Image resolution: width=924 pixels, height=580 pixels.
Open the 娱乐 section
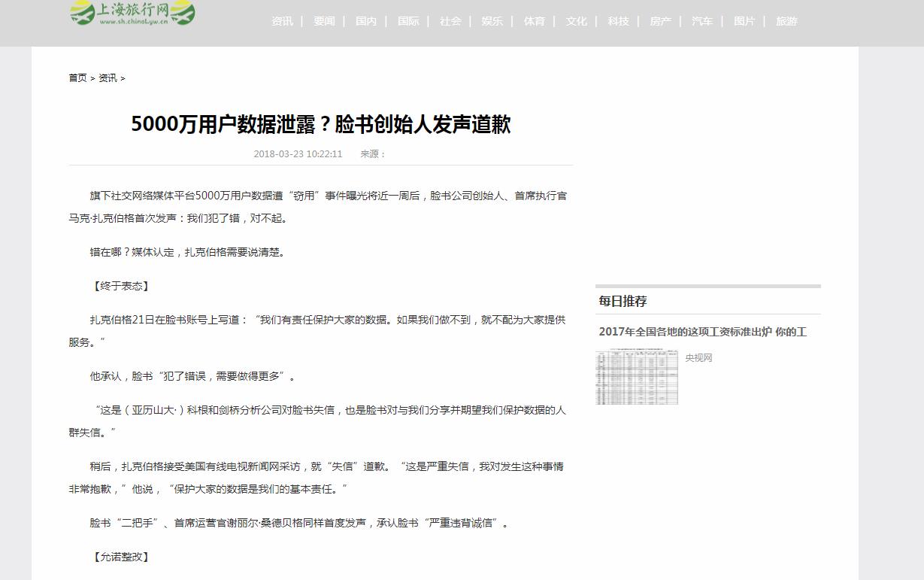(x=492, y=21)
